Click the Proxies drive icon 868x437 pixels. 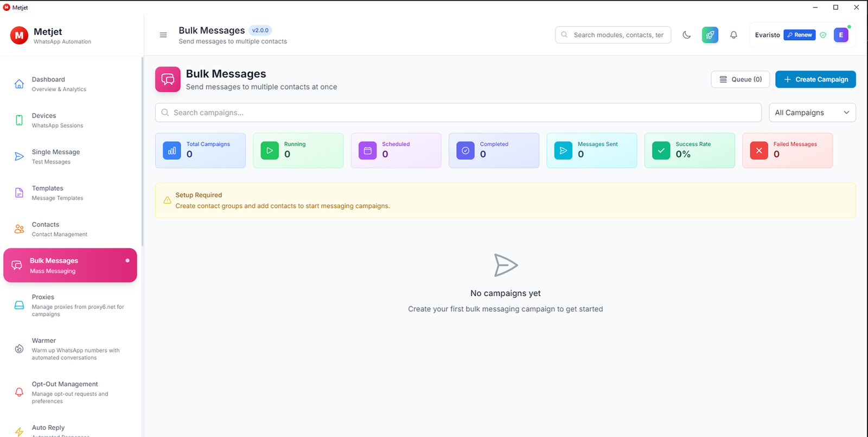[x=19, y=305]
